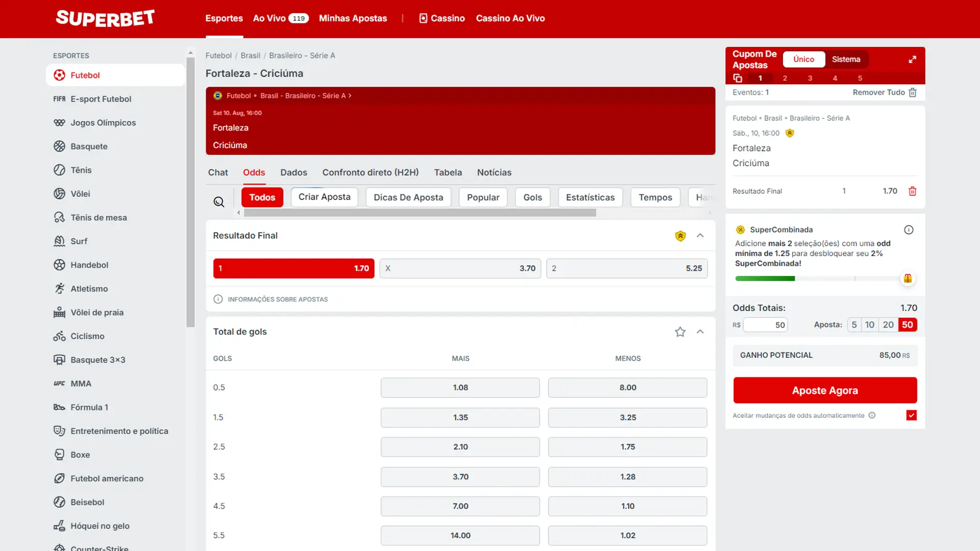980x551 pixels.
Task: Click Aposte Agora button
Action: pos(825,390)
